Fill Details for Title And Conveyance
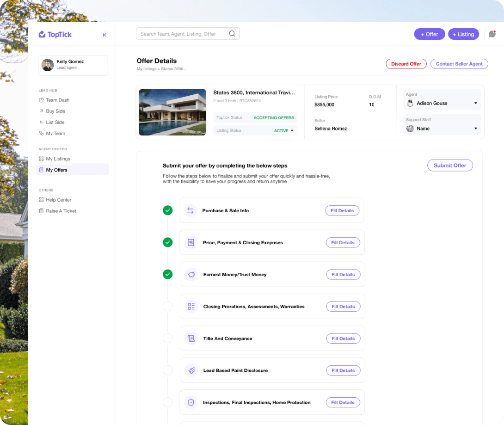This screenshot has height=425, width=504. point(343,338)
